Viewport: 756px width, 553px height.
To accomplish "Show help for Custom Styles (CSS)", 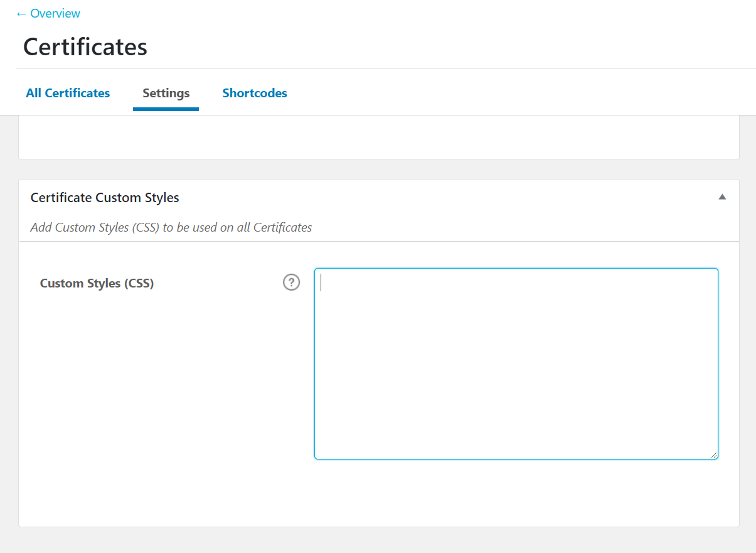I will coord(292,282).
